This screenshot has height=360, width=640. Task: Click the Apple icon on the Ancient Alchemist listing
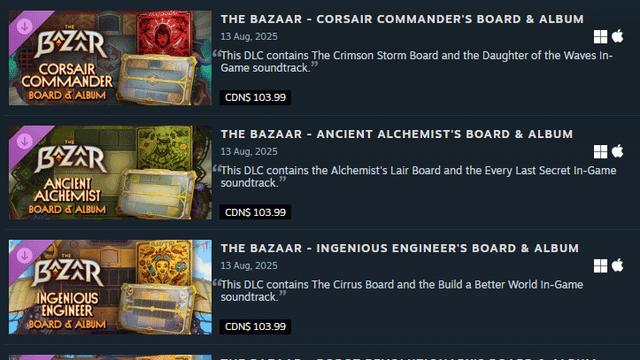pyautogui.click(x=618, y=151)
